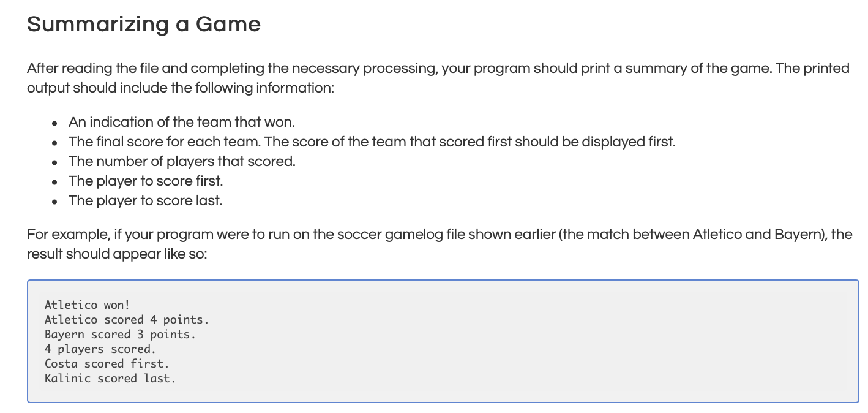868x413 pixels.
Task: Click the paragraph starting 'After reading the file'
Action: coord(438,78)
